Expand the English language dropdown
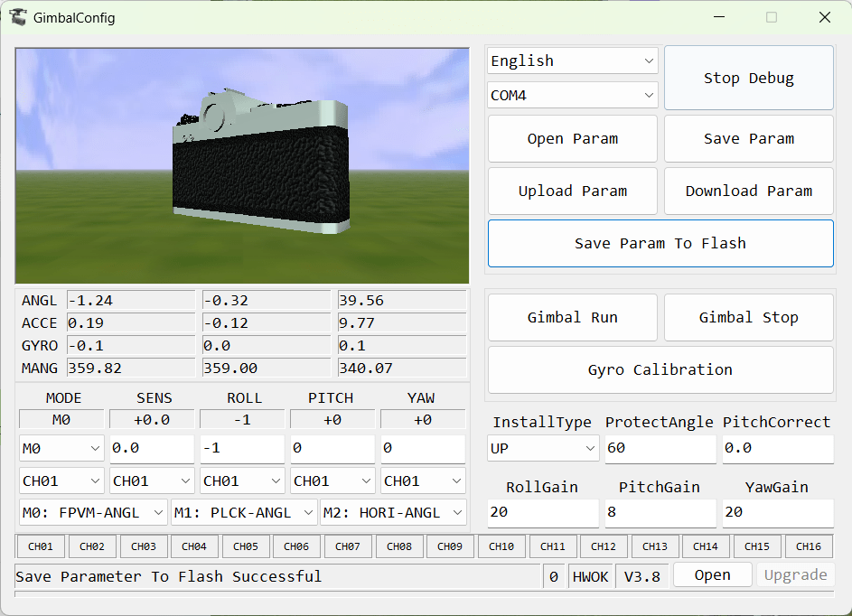Image resolution: width=852 pixels, height=616 pixels. [573, 61]
